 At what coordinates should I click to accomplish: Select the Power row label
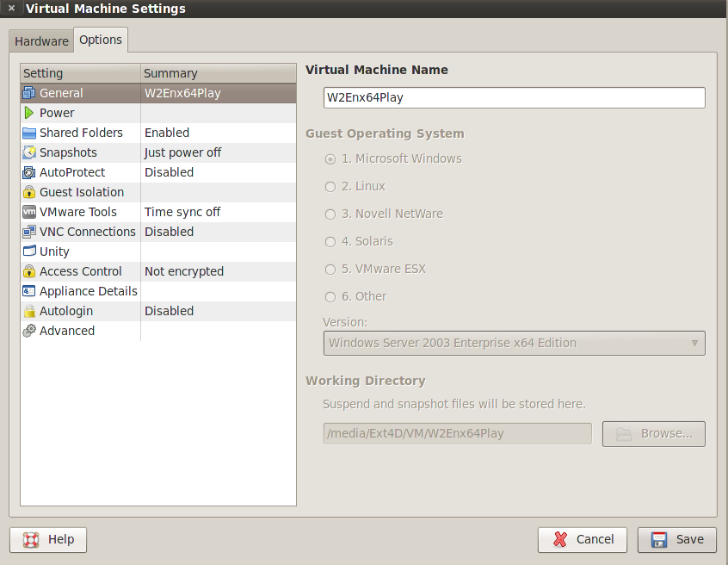57,113
